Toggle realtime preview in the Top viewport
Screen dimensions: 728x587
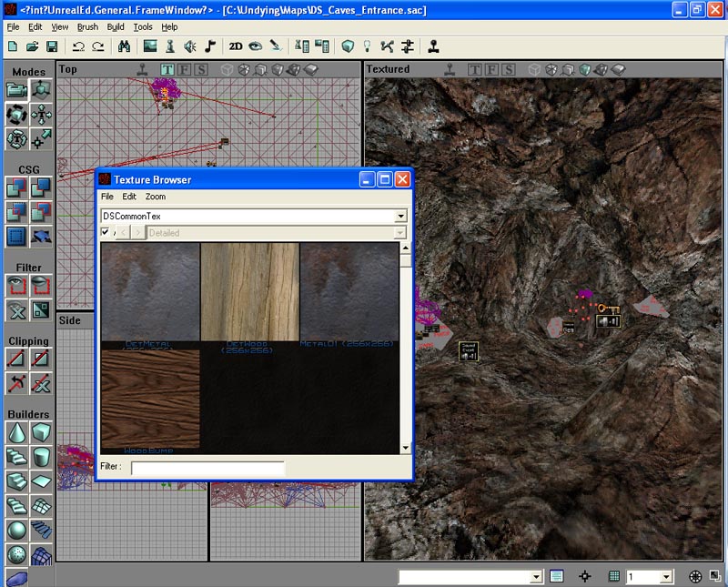click(x=143, y=70)
